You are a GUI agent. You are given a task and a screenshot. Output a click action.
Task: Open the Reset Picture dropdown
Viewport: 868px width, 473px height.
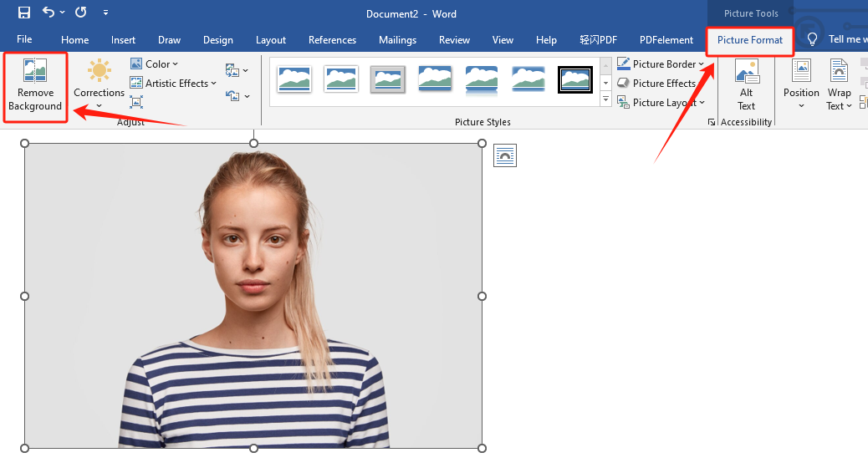click(x=237, y=96)
